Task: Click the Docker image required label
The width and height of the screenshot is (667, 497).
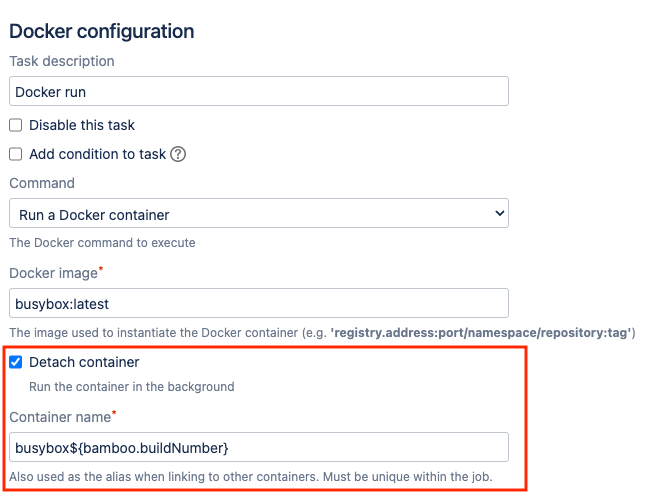Action: tap(56, 273)
